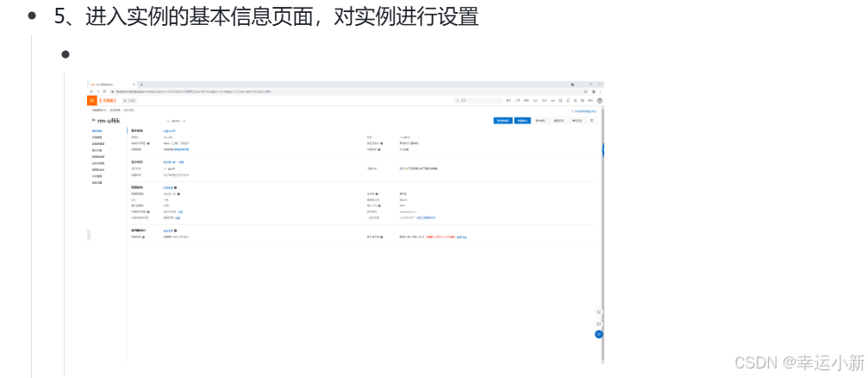
Task: Click the blue link after red warning text
Action: click(x=461, y=237)
